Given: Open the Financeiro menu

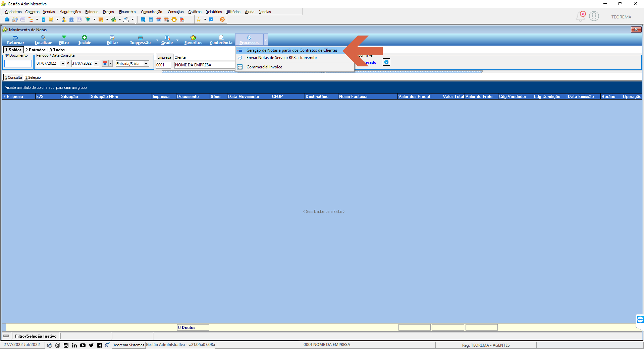Looking at the screenshot, I should pos(127,12).
